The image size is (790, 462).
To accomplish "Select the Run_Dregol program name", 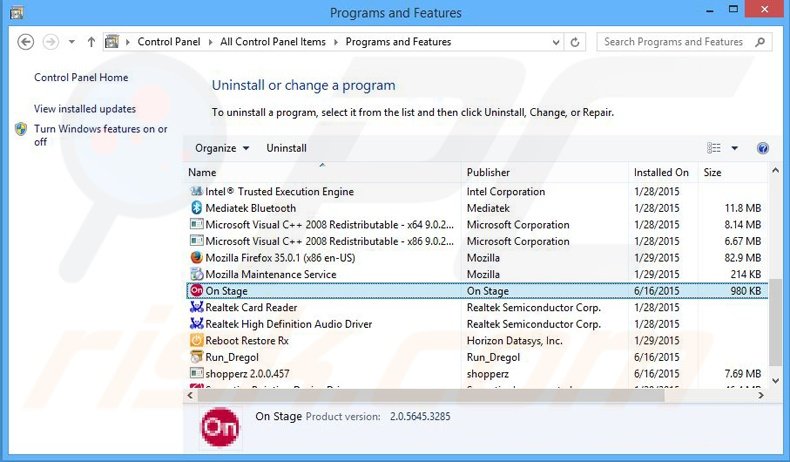I will (232, 357).
